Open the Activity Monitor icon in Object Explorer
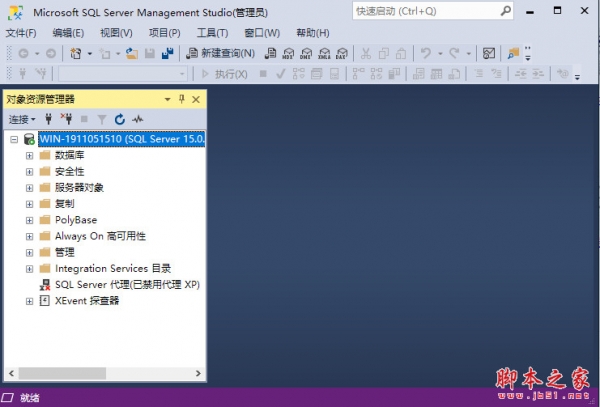The width and height of the screenshot is (600, 407). point(137,119)
